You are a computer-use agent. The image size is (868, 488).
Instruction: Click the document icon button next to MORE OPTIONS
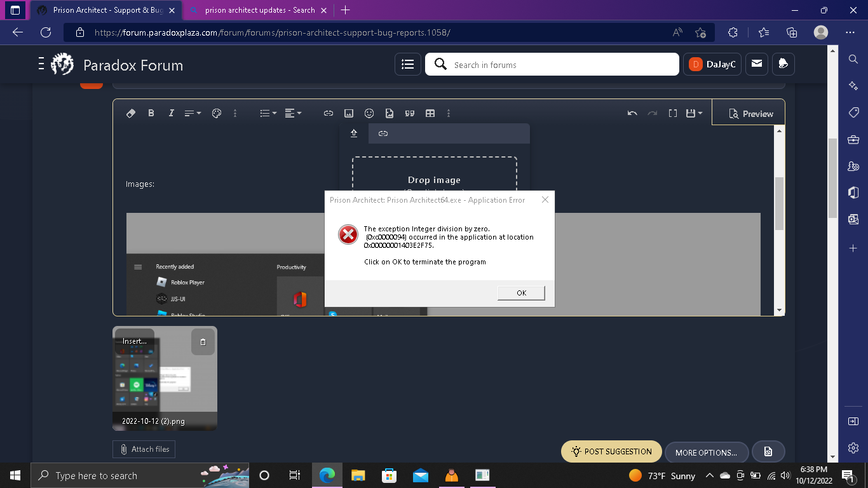768,452
